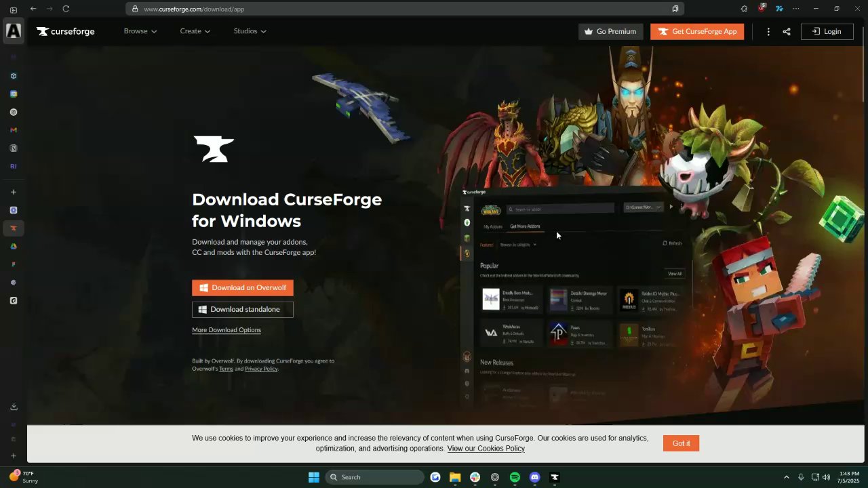Click the browser back arrow
The height and width of the screenshot is (488, 868).
click(x=33, y=9)
